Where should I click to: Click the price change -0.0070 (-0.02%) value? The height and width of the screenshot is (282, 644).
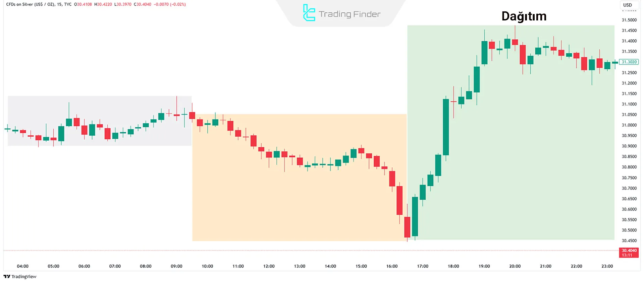[170, 4]
